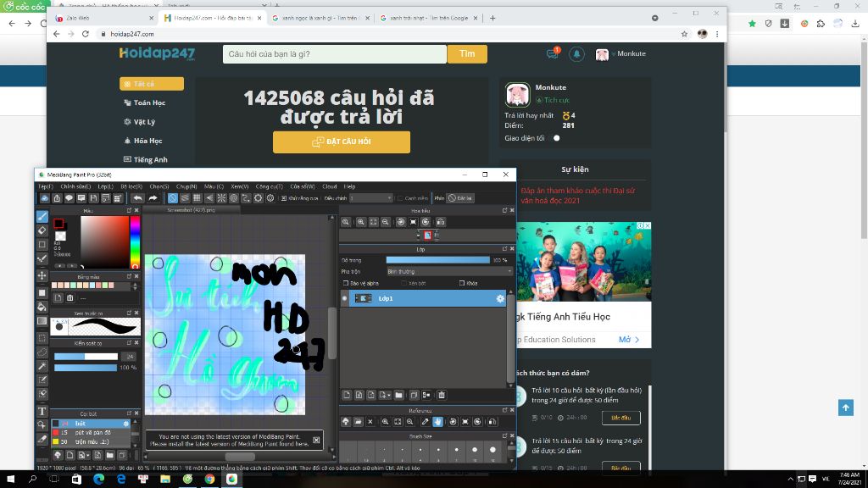Click the yellow Tìm search button
868x488 pixels.
point(465,53)
